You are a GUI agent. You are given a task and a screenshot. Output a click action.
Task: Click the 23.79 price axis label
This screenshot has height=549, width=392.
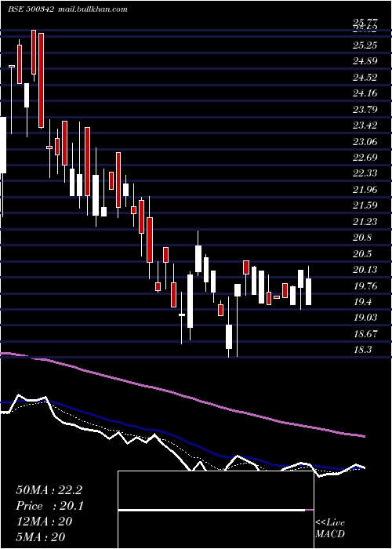365,110
